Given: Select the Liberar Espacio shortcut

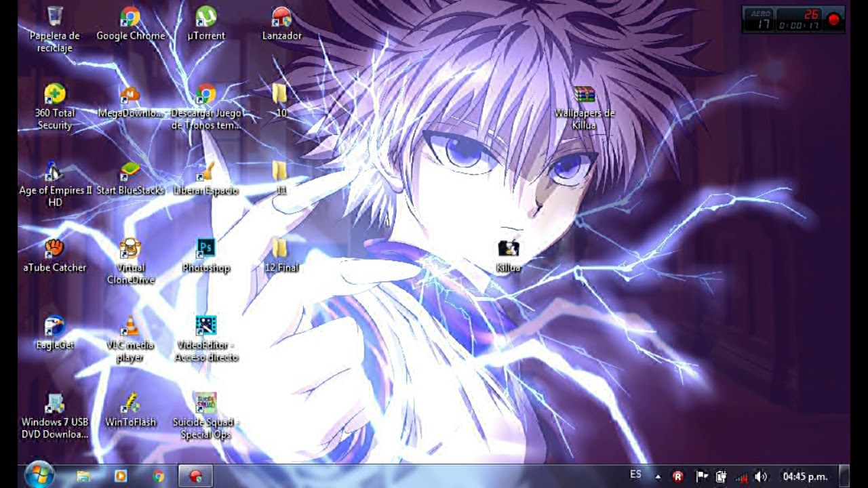Looking at the screenshot, I should click(x=205, y=178).
